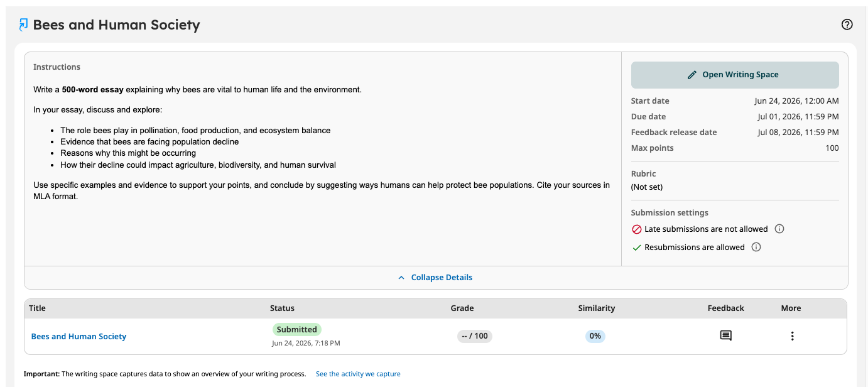Click the Bees and Human Society page title

point(116,25)
